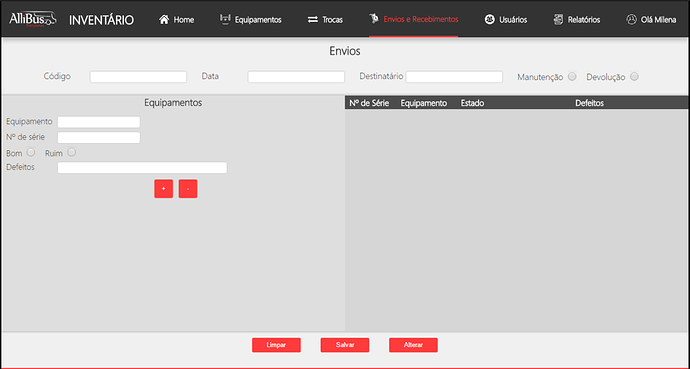This screenshot has height=369, width=690.
Task: Click the Limpar button
Action: 276,345
